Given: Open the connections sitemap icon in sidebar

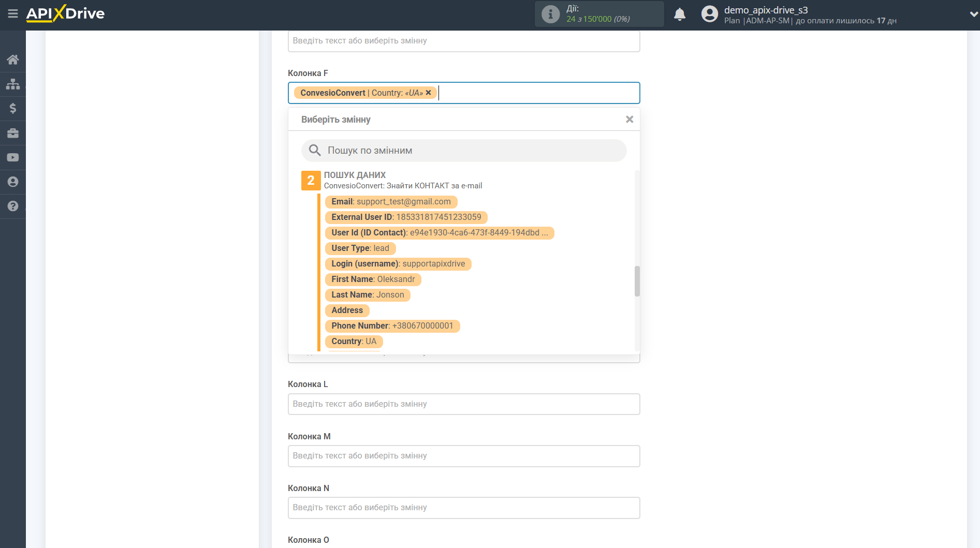Looking at the screenshot, I should point(13,84).
